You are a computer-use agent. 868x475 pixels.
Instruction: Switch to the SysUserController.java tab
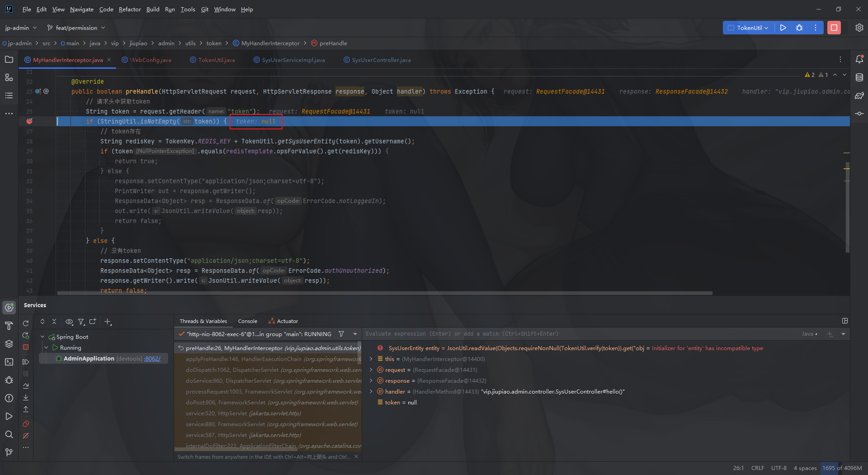[377, 60]
